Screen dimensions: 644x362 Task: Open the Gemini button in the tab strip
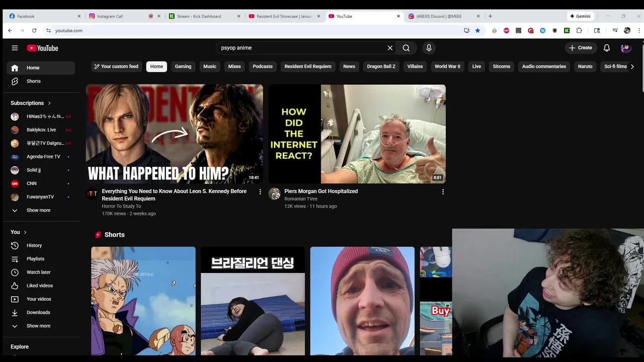[580, 16]
